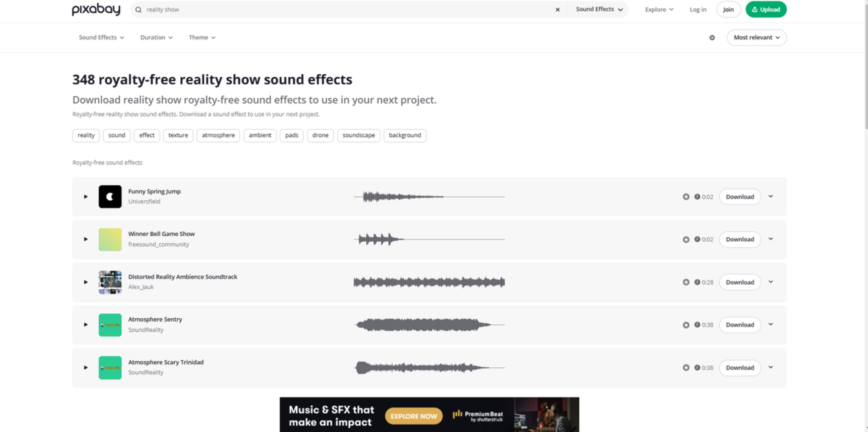Click the play button for Funny Spring Jump

[x=85, y=196]
